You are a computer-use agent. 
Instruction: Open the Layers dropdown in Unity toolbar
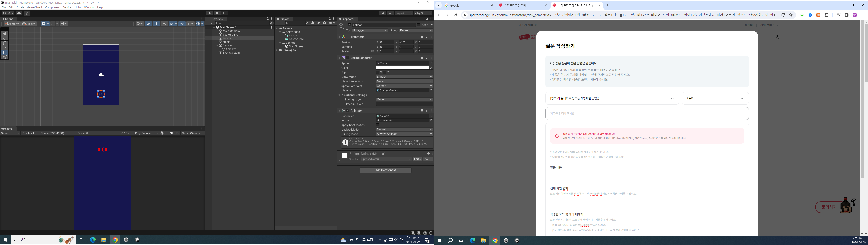click(x=404, y=13)
